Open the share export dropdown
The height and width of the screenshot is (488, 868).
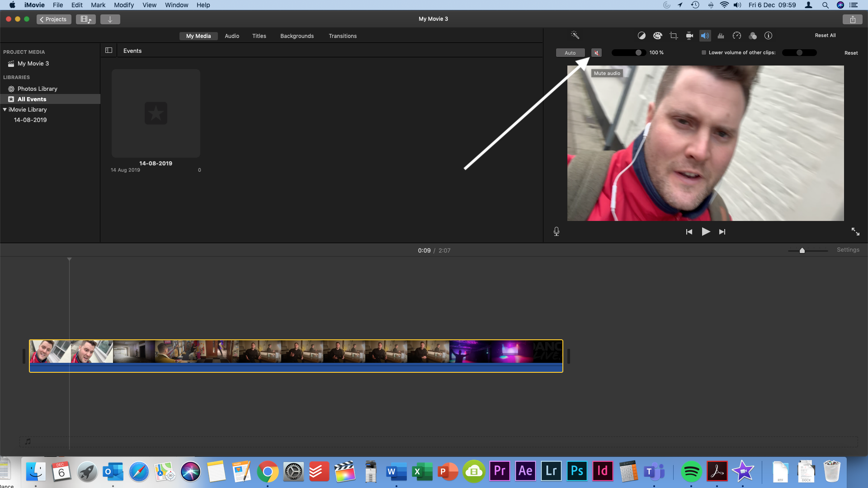coord(852,19)
